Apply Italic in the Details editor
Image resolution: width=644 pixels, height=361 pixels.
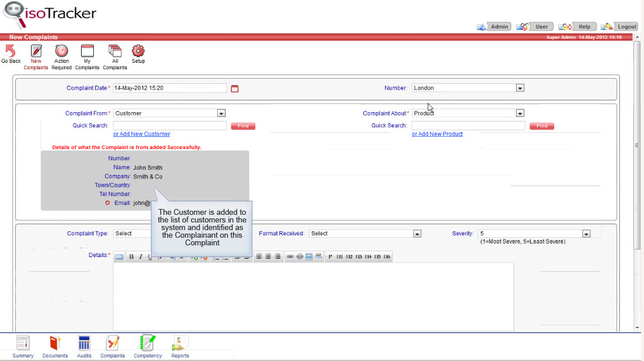(140, 257)
